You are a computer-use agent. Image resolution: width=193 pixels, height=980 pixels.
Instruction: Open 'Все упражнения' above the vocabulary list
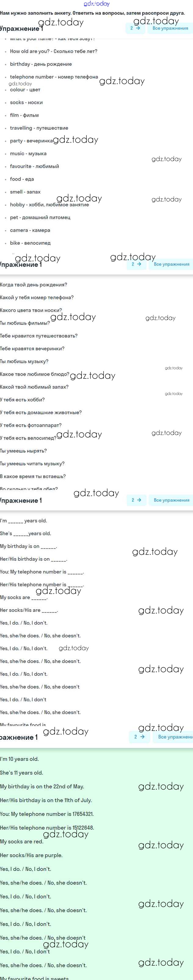pyautogui.click(x=170, y=28)
